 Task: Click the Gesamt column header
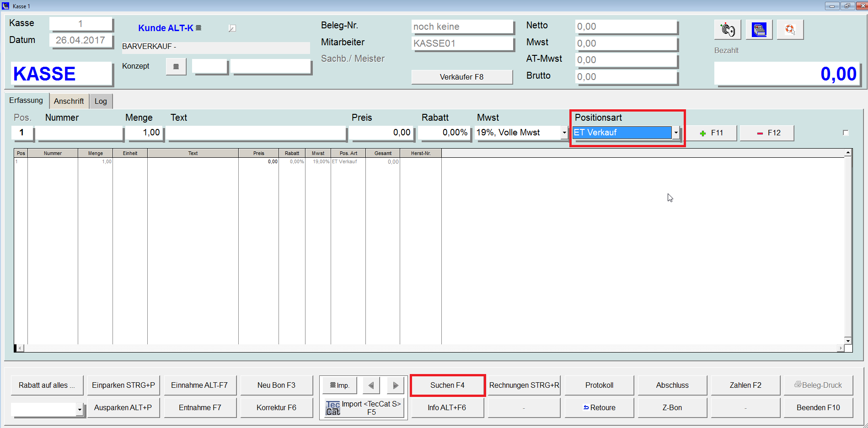(x=383, y=153)
